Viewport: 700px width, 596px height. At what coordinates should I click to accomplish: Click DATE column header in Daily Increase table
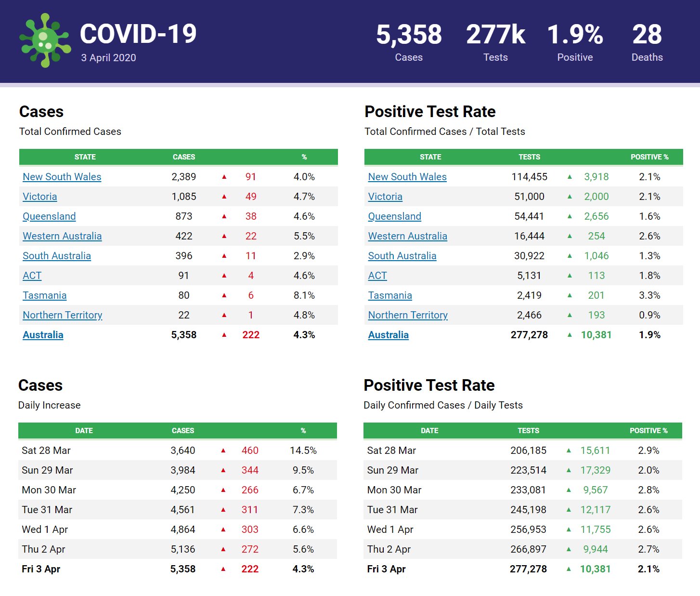84,431
